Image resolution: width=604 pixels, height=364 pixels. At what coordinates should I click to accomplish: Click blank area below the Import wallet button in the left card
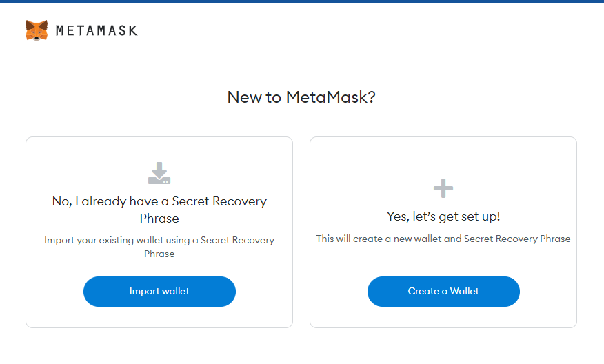[159, 316]
